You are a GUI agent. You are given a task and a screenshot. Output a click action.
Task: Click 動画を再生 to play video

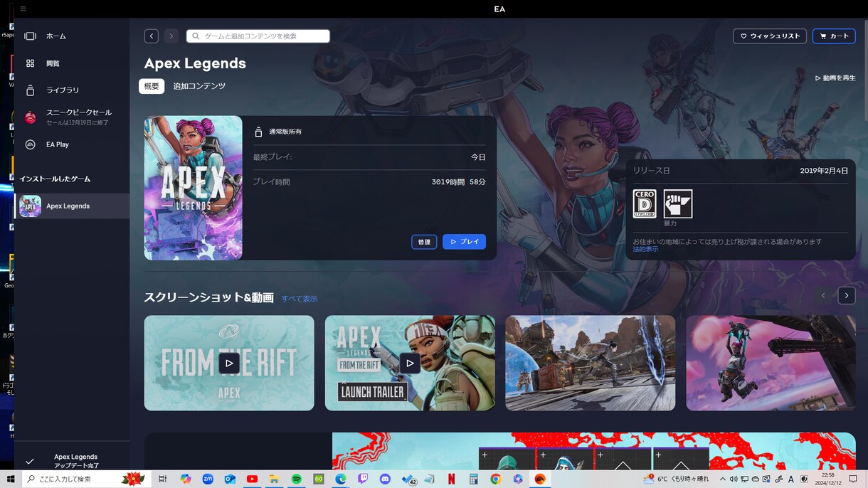point(835,78)
